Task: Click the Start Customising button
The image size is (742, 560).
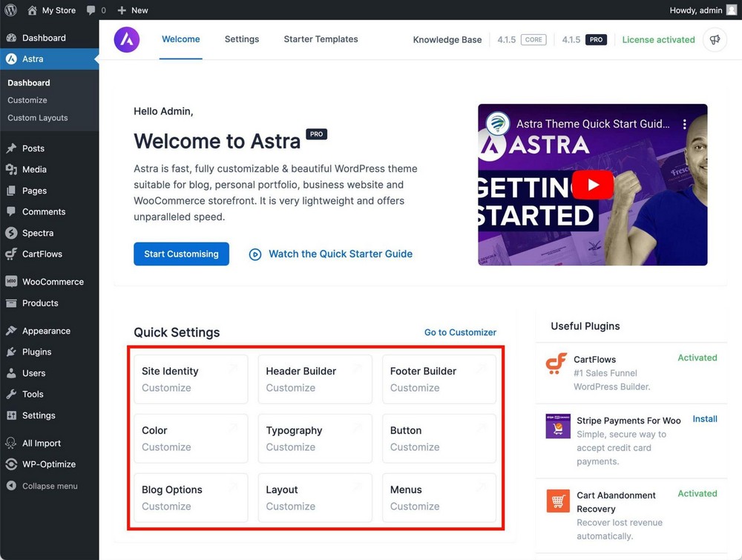Action: click(181, 254)
